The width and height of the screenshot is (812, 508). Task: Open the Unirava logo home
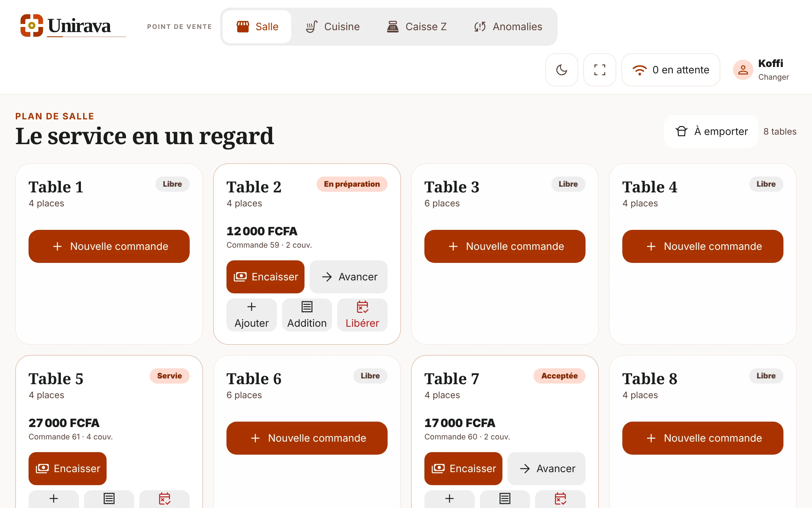(73, 26)
